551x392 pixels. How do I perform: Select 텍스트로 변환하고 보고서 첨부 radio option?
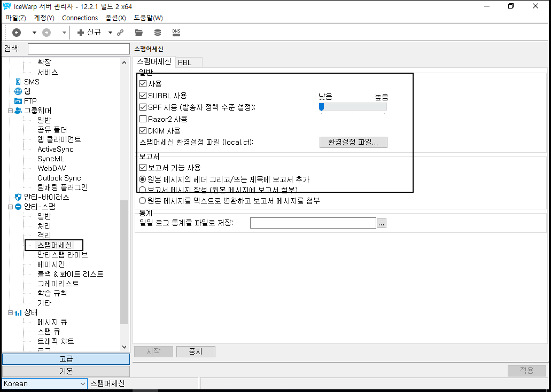click(143, 201)
